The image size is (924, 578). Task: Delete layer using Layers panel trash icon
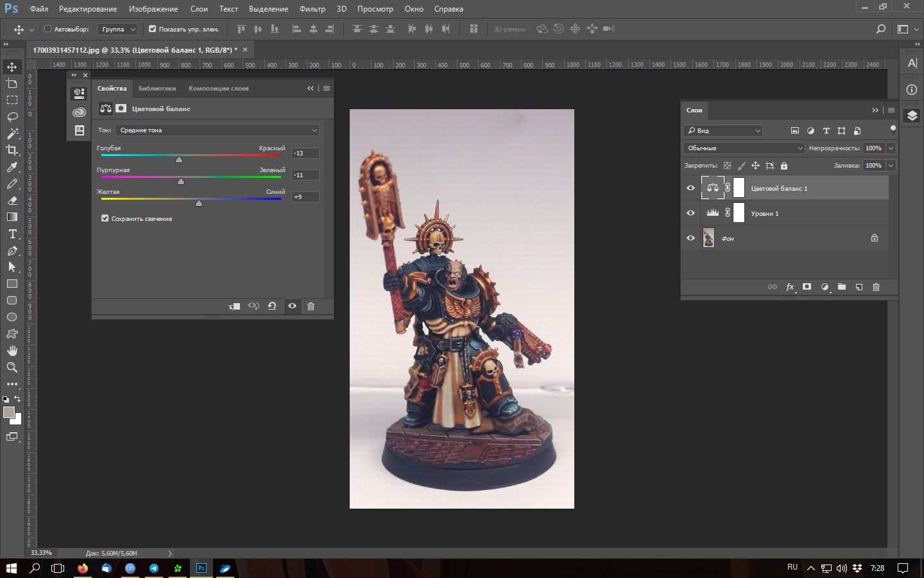click(876, 287)
